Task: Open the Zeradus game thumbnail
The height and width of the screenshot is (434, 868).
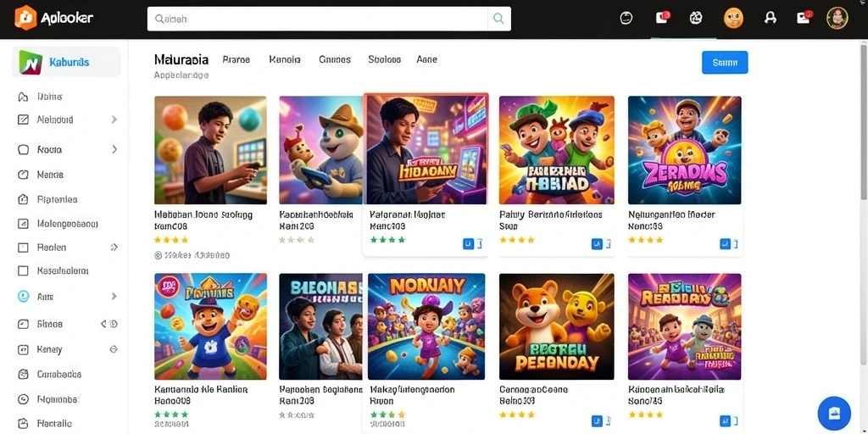Action: pyautogui.click(x=685, y=150)
